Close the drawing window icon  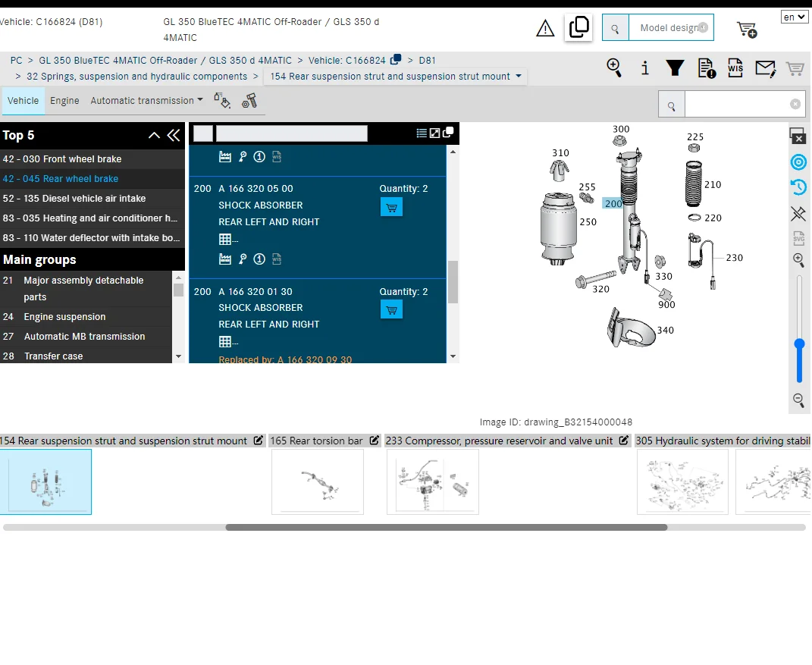click(797, 136)
